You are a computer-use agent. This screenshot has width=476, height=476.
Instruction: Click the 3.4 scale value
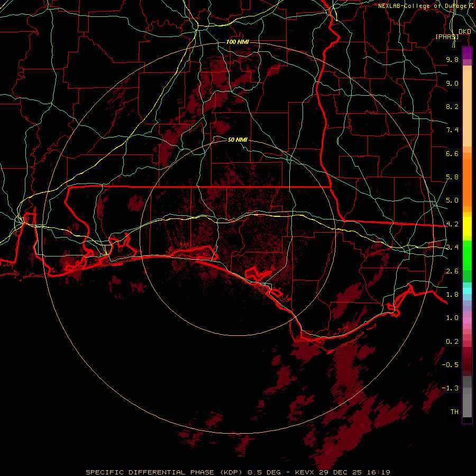pyautogui.click(x=452, y=248)
